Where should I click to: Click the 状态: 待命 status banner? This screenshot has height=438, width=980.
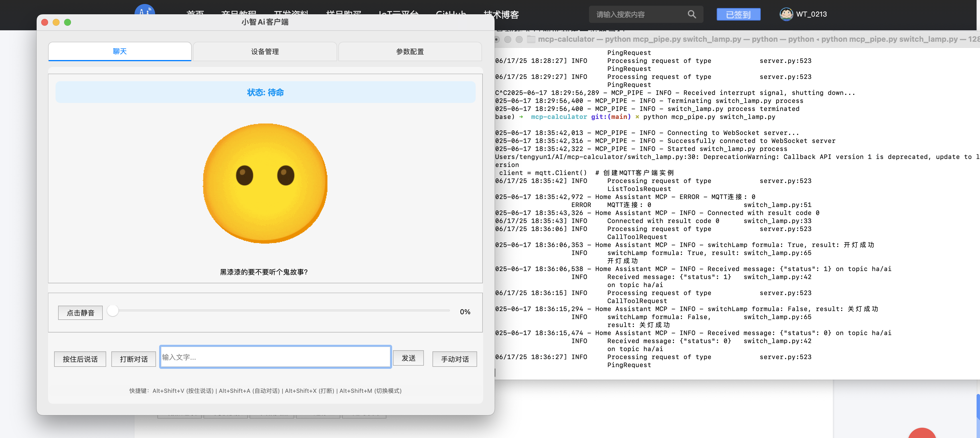[265, 92]
